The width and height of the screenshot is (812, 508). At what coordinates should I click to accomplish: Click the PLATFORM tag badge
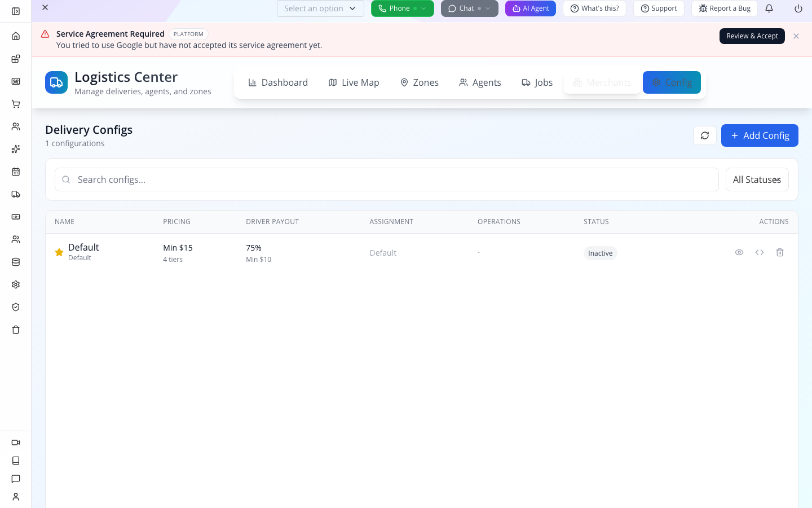[x=188, y=34]
